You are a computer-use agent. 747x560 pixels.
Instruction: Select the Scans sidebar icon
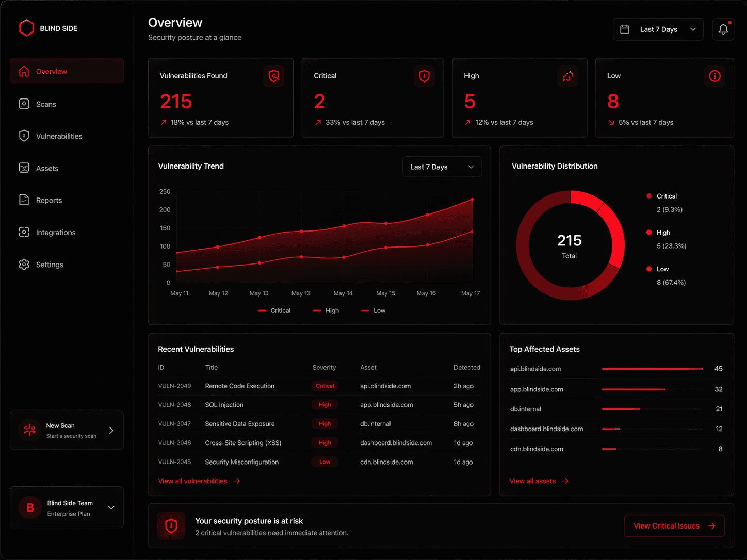24,104
